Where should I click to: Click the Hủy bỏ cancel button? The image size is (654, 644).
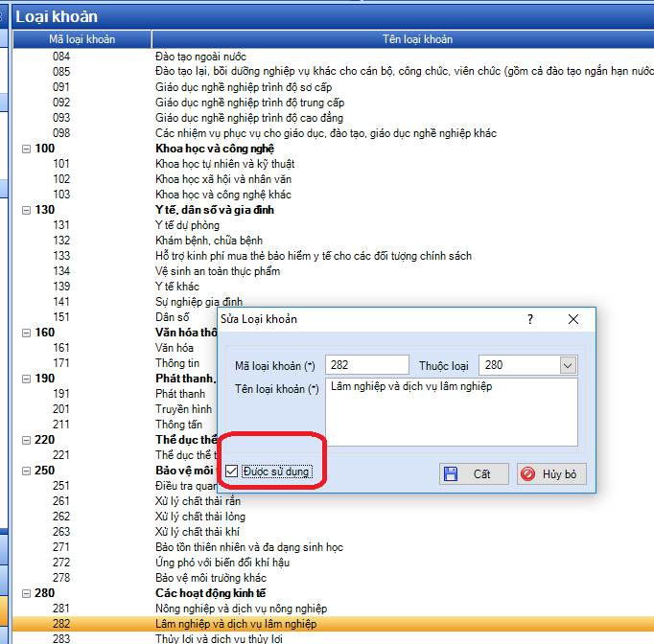tap(551, 474)
